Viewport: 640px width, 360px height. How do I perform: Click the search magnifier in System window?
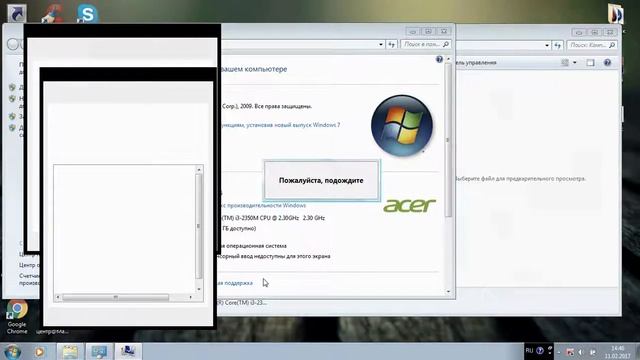coord(446,44)
